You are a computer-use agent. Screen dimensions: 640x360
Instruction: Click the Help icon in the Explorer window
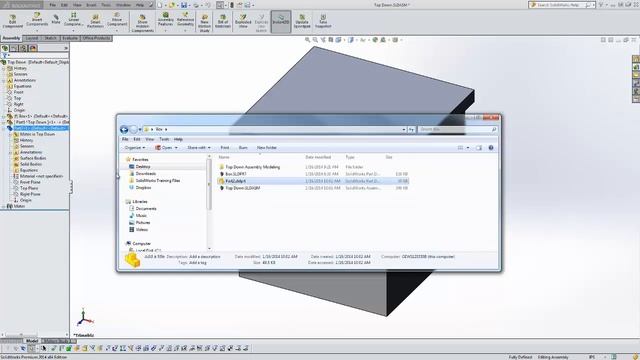click(491, 148)
